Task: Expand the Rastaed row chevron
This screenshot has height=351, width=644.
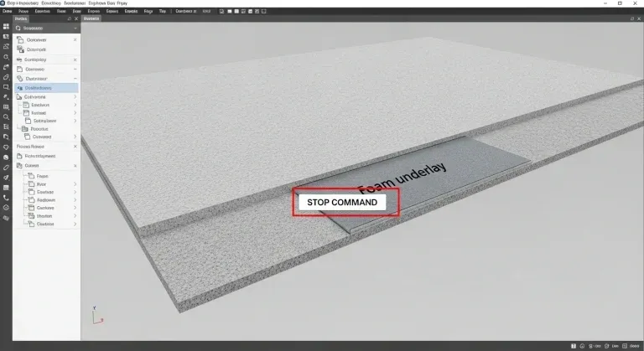Action: click(x=75, y=112)
